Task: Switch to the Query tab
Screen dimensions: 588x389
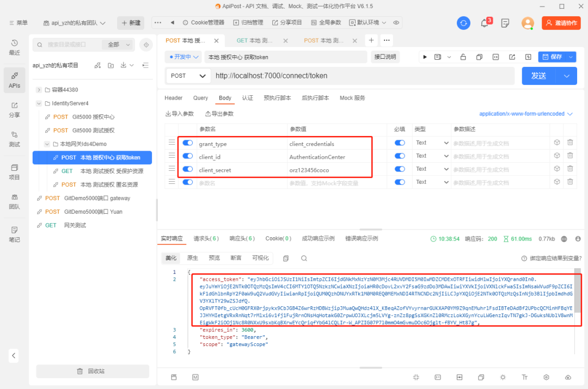Action: point(200,98)
